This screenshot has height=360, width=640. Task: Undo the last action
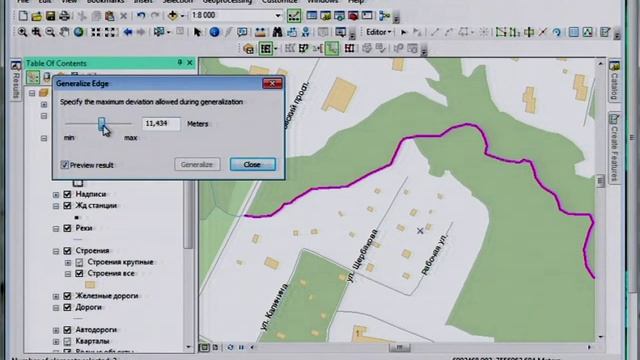141,16
